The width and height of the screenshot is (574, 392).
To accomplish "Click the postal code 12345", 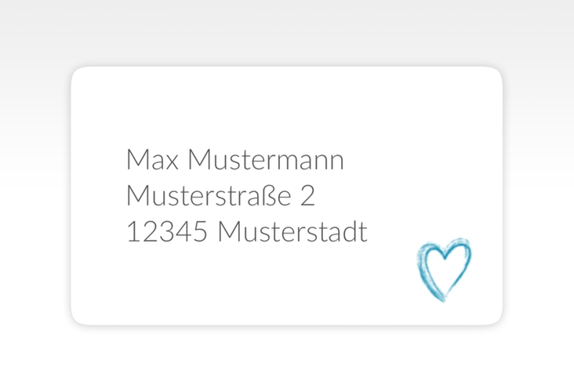I will (166, 232).
